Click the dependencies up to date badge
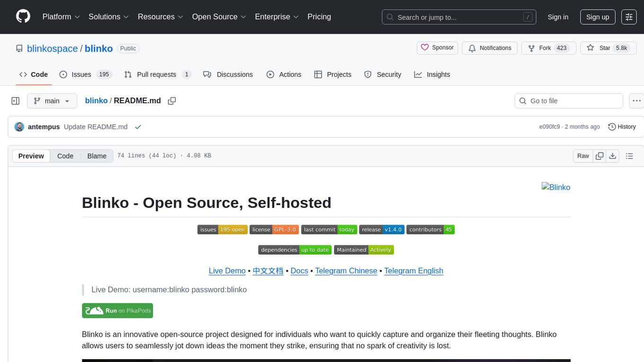The height and width of the screenshot is (362, 644). (295, 250)
